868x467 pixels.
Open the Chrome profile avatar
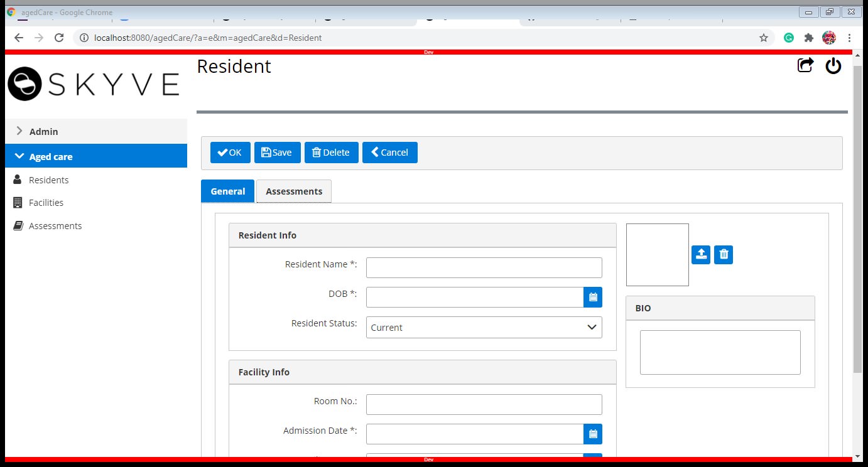click(829, 38)
